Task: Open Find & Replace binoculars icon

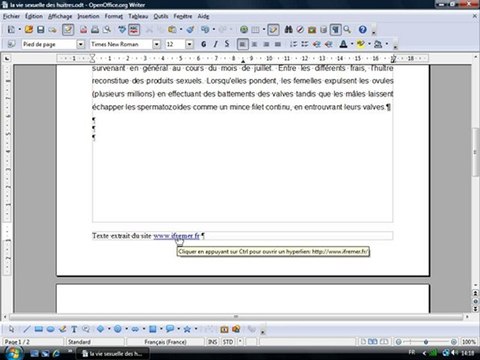Action: [x=289, y=30]
